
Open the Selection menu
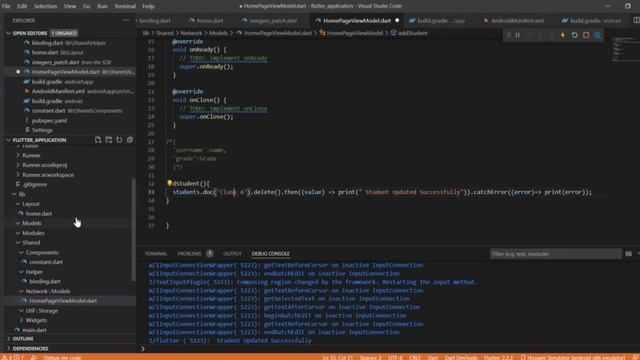(45, 6)
